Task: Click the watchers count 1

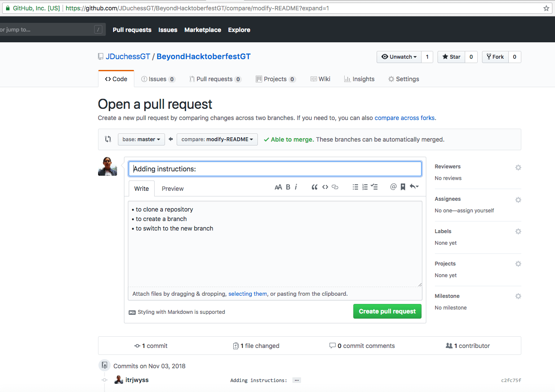Action: pos(427,57)
